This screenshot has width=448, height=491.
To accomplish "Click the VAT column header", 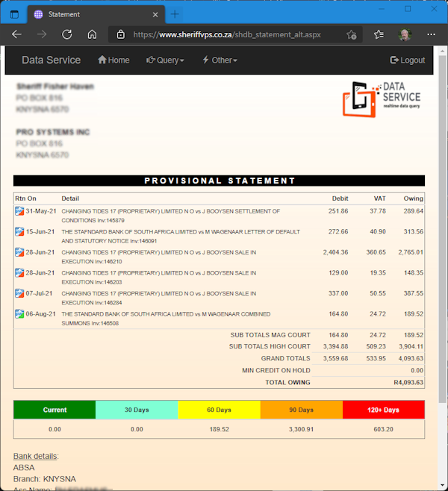I will [x=379, y=198].
